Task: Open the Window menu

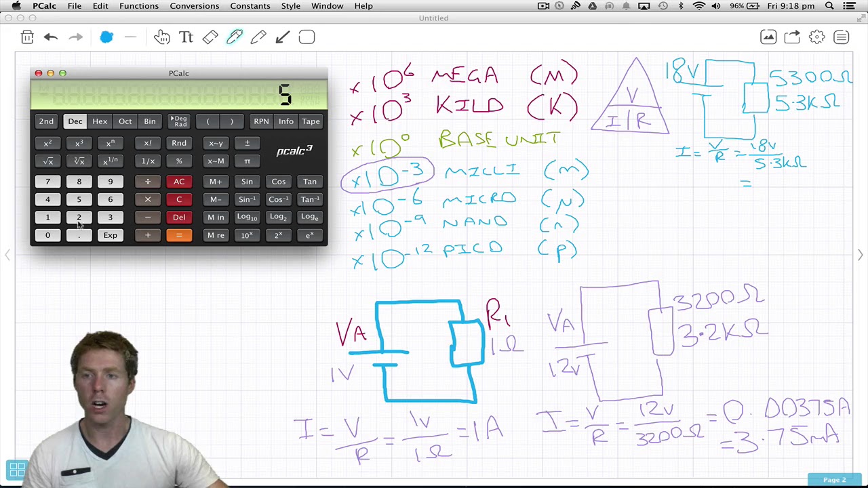Action: click(328, 6)
